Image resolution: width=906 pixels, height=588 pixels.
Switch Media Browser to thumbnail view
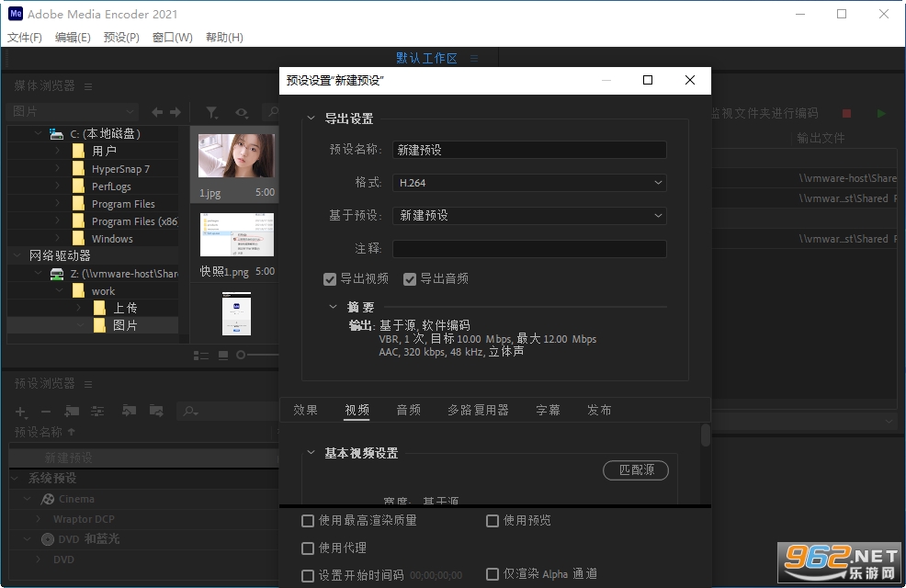(x=223, y=356)
